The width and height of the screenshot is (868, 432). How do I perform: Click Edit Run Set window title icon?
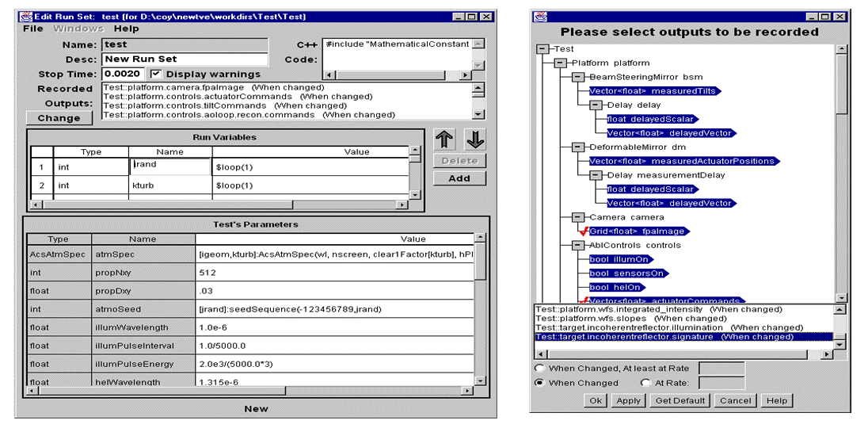(x=25, y=17)
